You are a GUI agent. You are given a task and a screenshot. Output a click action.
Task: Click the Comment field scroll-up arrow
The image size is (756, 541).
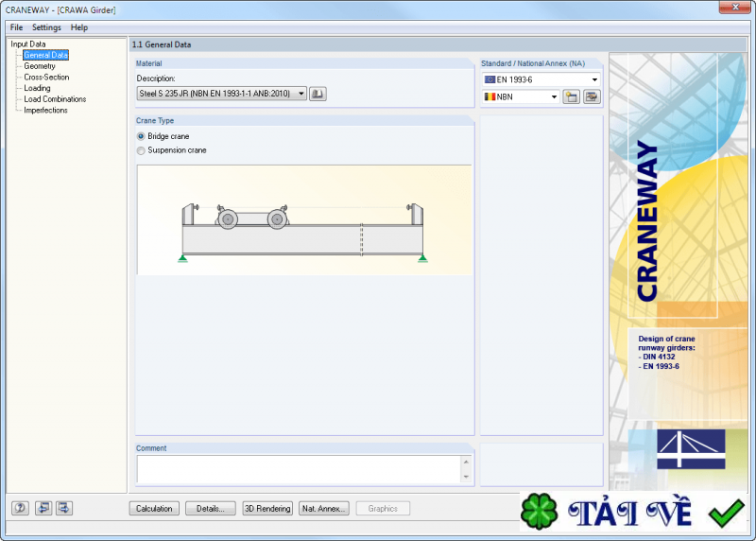(x=466, y=462)
